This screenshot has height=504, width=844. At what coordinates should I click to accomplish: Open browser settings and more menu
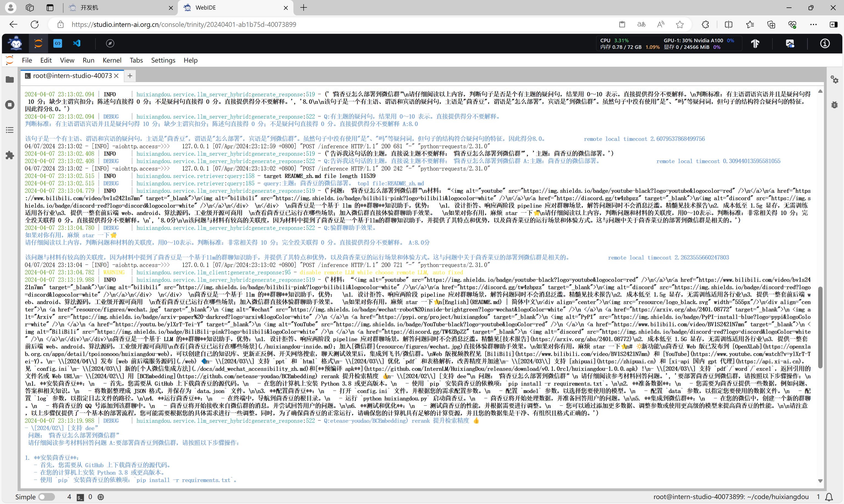pyautogui.click(x=814, y=24)
